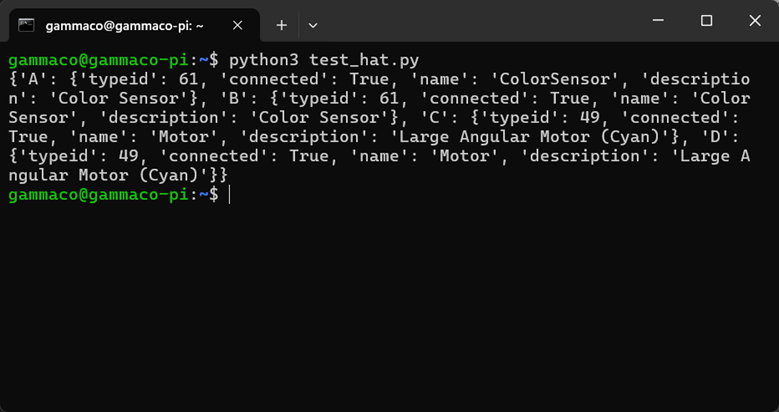Open a new tab with plus button
The width and height of the screenshot is (779, 412).
click(x=282, y=25)
